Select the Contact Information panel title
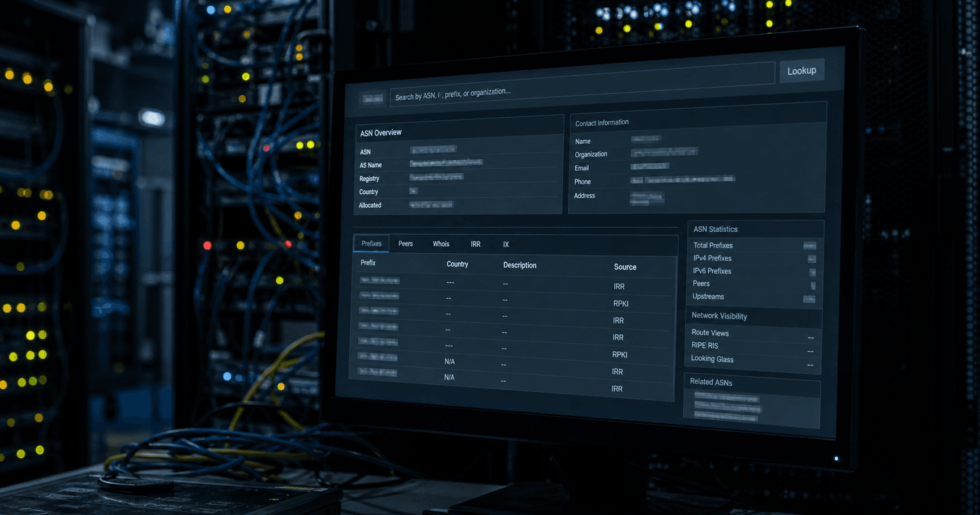The width and height of the screenshot is (980, 515). tap(602, 122)
